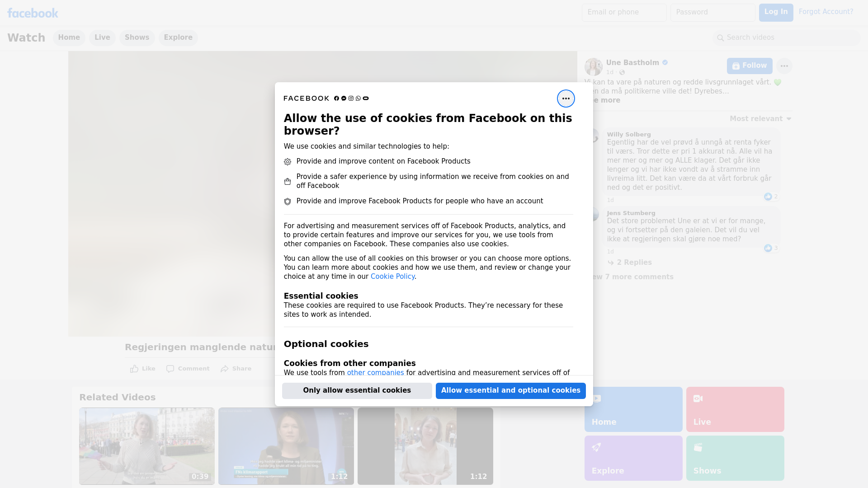Expand the Most relevant comment sorting dropdown
Viewport: 868px width, 488px height.
pyautogui.click(x=760, y=119)
